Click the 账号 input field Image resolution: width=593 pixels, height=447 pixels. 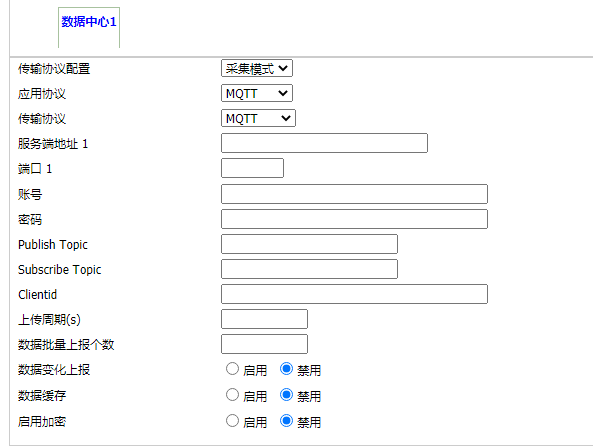354,194
